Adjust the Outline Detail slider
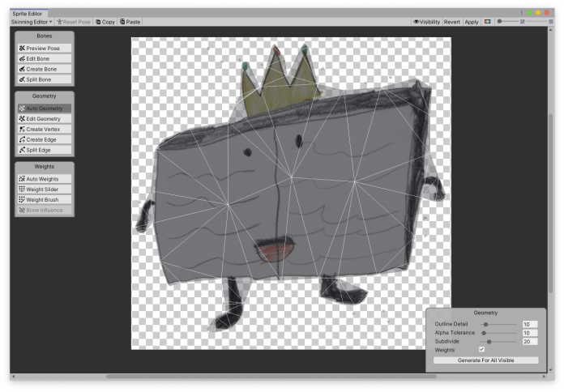This screenshot has height=392, width=564. point(486,324)
